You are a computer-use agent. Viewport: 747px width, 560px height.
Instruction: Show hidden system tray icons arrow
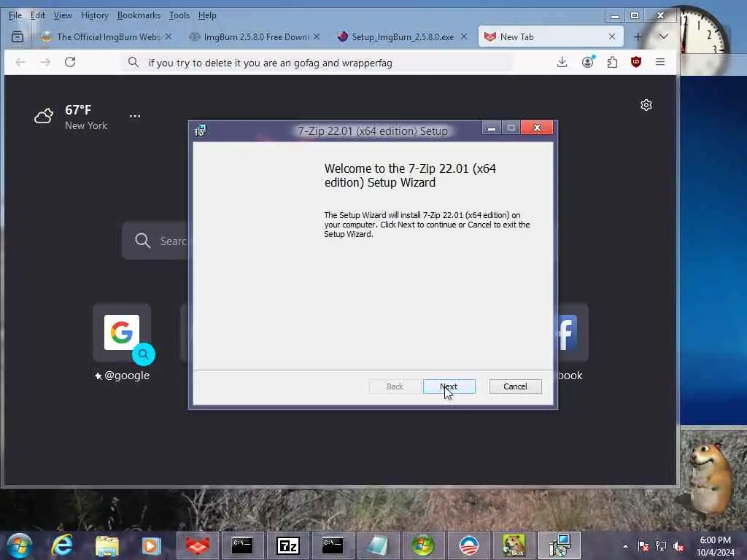[625, 546]
